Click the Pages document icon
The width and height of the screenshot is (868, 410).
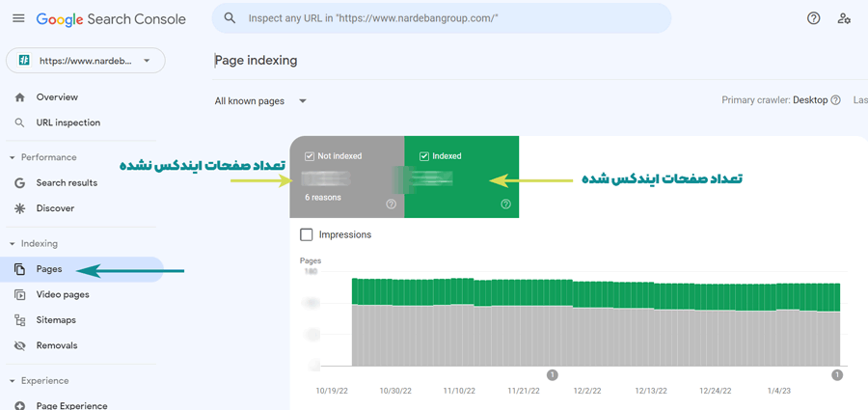coord(20,270)
